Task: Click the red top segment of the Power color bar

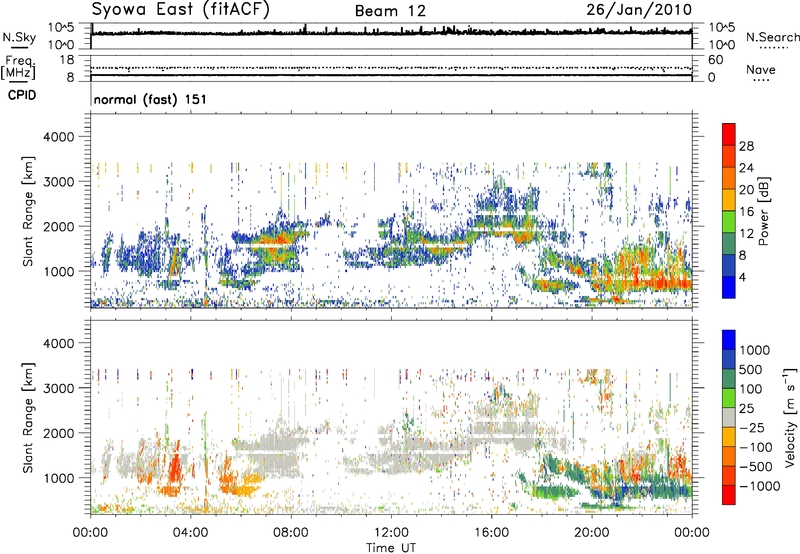Action: 729,134
